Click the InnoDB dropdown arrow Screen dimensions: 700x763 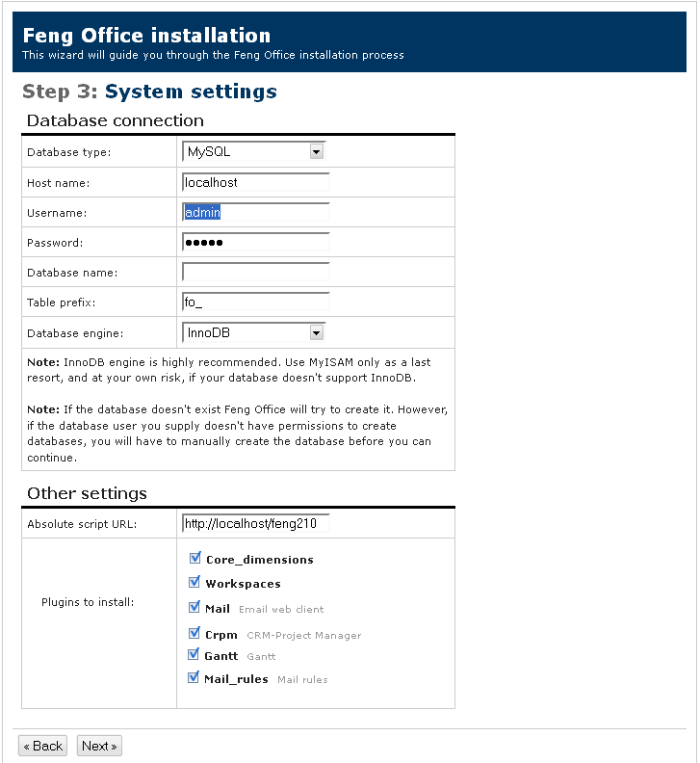(x=316, y=333)
